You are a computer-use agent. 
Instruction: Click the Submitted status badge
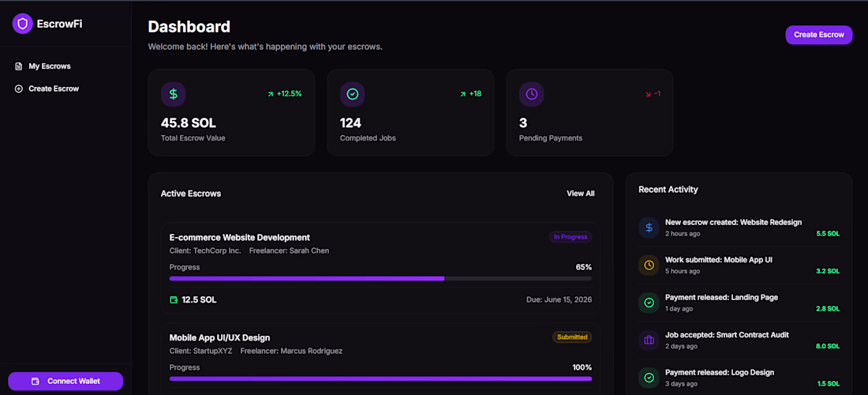pos(572,337)
